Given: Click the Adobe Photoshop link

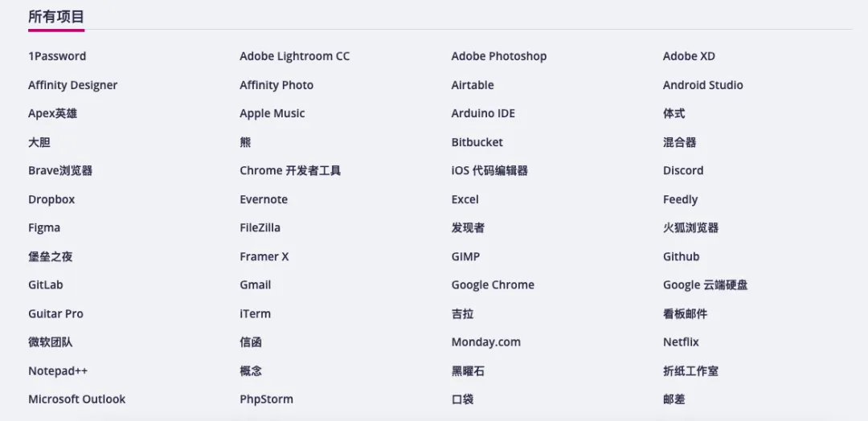Looking at the screenshot, I should (499, 56).
